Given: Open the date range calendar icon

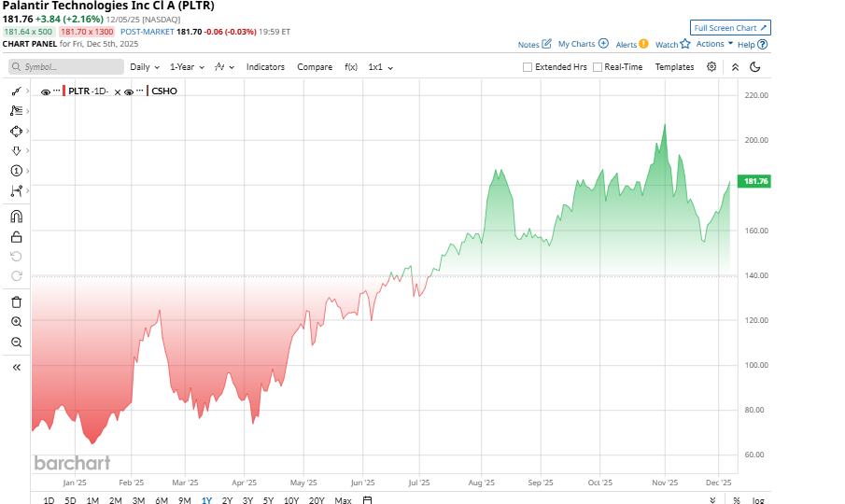Looking at the screenshot, I should tap(368, 500).
